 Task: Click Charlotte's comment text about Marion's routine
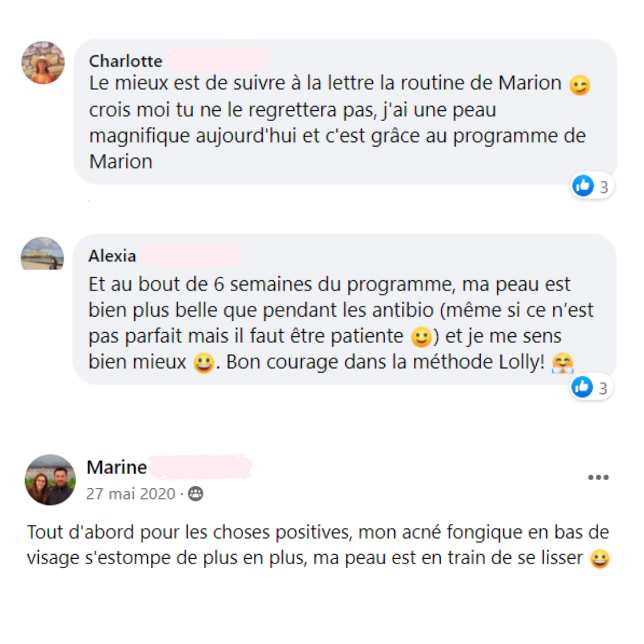[x=340, y=122]
